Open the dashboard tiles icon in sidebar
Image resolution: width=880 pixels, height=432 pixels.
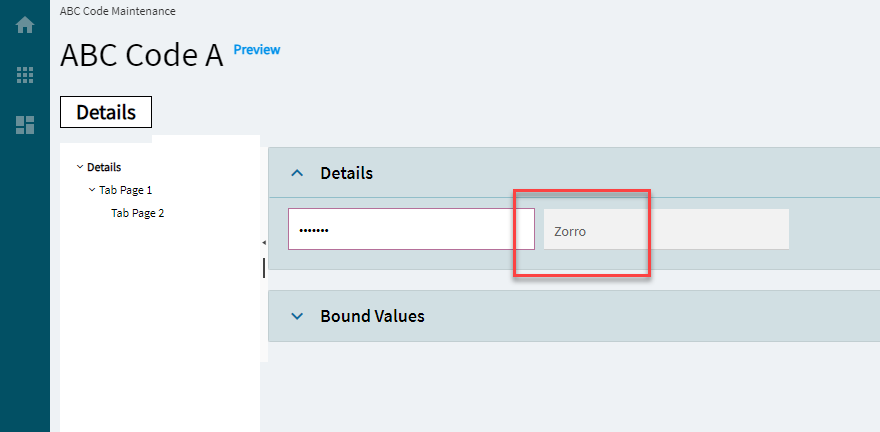(25, 125)
